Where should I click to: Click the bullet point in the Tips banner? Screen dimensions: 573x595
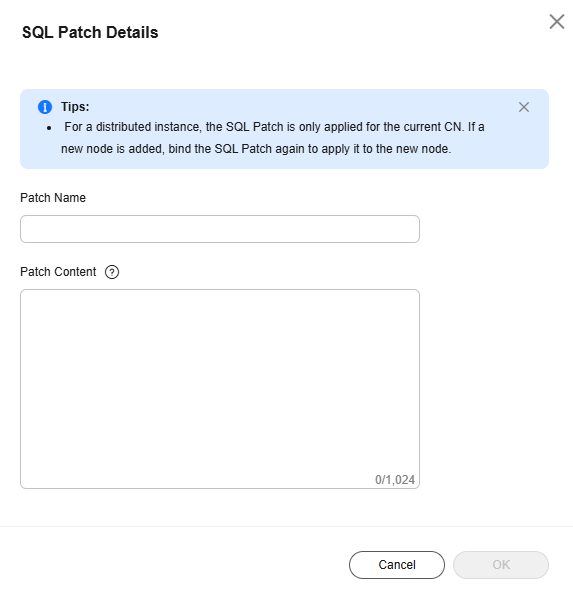click(x=49, y=128)
